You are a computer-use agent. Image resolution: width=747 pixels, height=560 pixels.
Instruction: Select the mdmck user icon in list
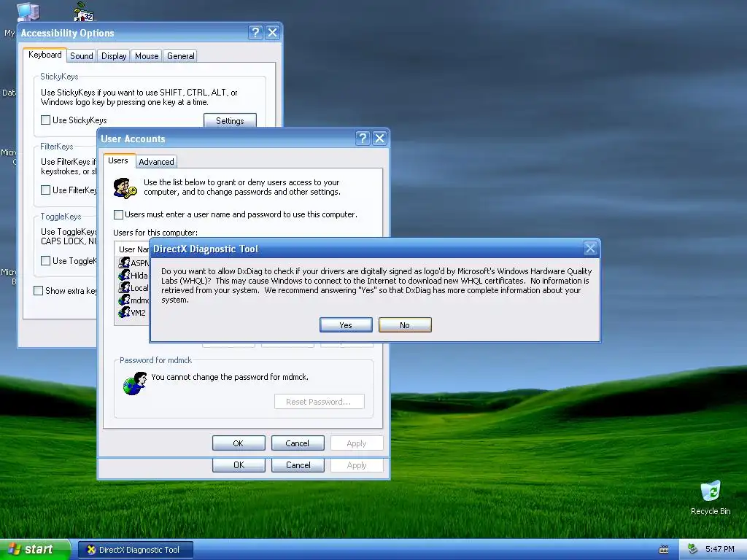tap(124, 300)
